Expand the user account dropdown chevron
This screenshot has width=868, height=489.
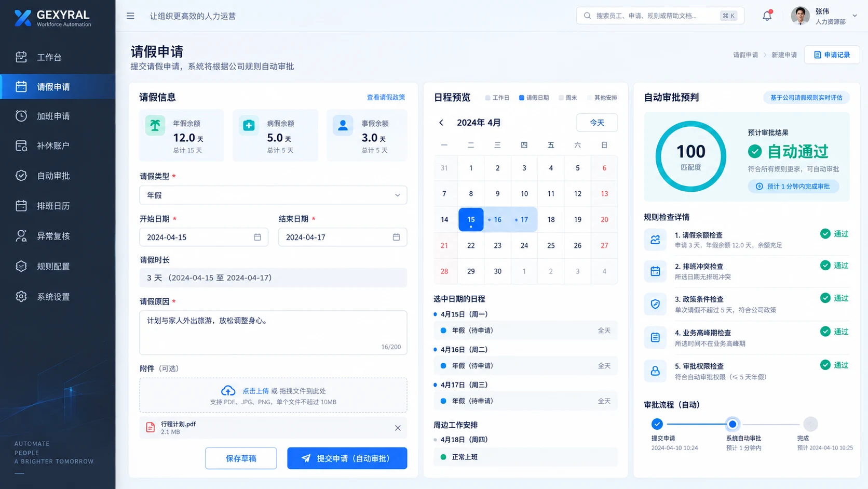(855, 16)
